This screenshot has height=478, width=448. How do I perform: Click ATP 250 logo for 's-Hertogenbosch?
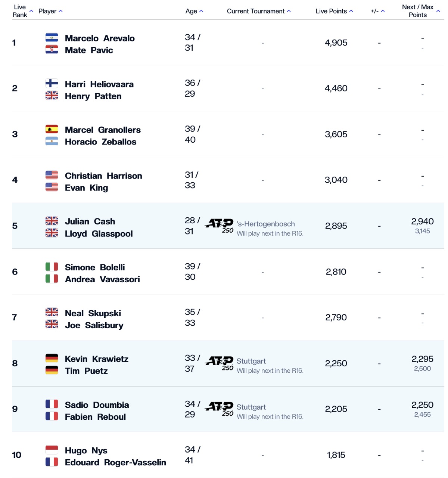tap(220, 226)
